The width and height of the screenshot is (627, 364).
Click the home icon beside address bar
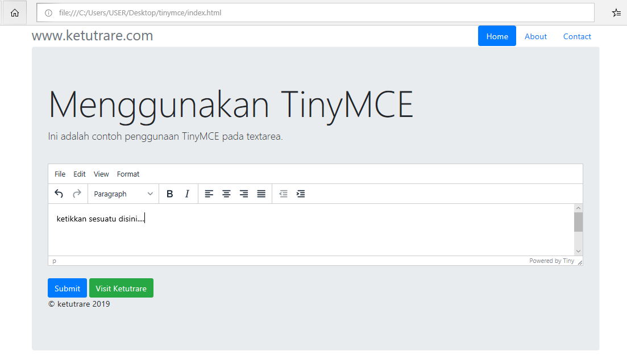[x=14, y=12]
